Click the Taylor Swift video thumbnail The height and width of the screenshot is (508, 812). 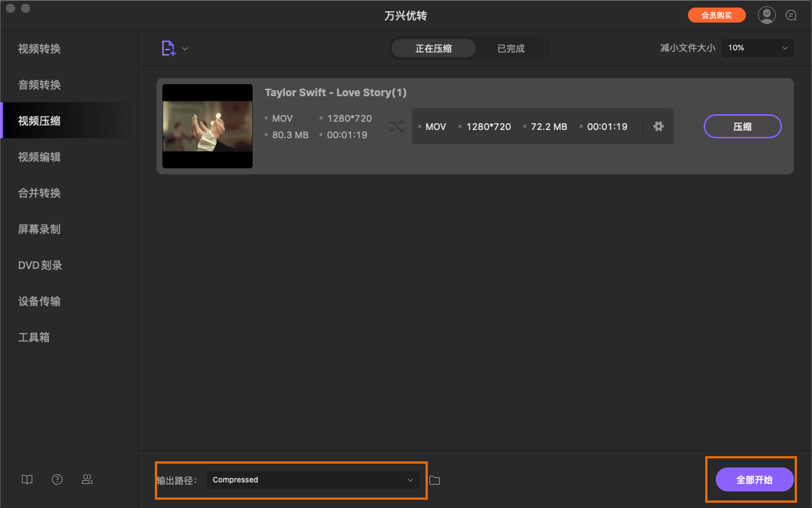coord(208,126)
